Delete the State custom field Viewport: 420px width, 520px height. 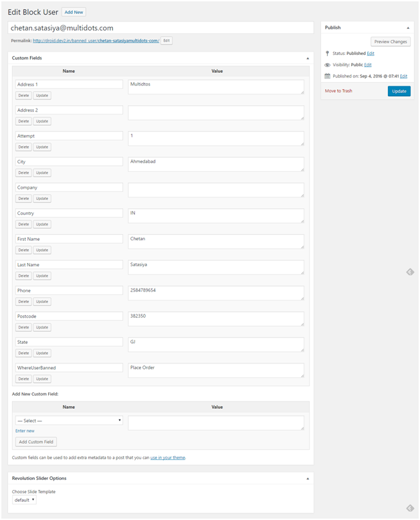click(x=23, y=353)
